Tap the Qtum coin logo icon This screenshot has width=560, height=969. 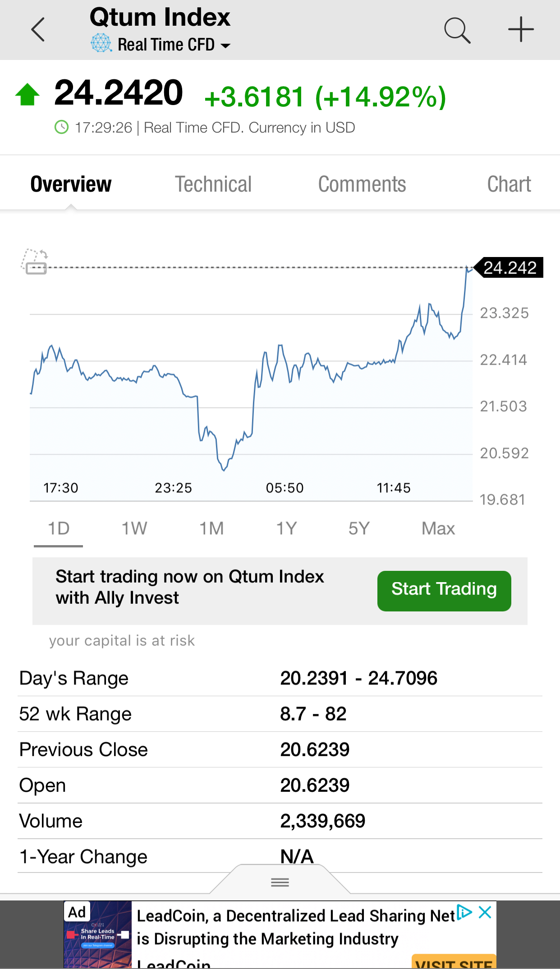[101, 44]
